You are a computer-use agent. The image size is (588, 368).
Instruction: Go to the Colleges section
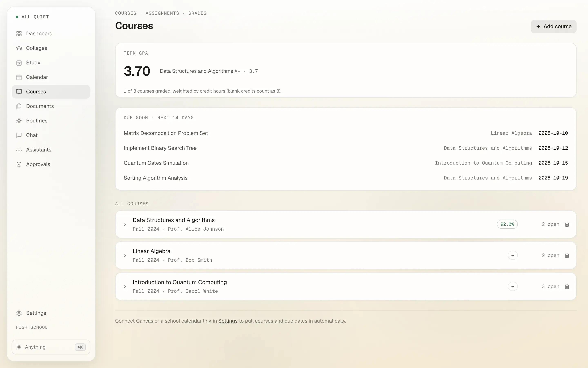tap(51, 48)
